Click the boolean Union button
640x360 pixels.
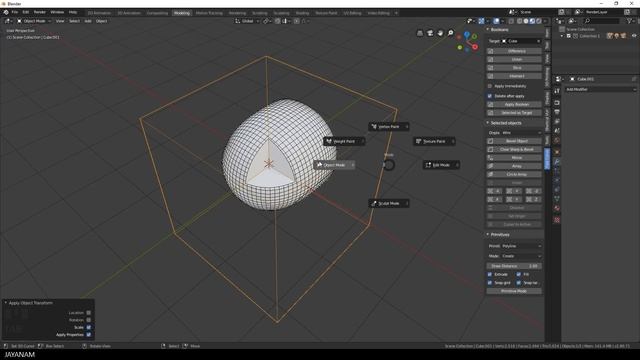(x=514, y=60)
